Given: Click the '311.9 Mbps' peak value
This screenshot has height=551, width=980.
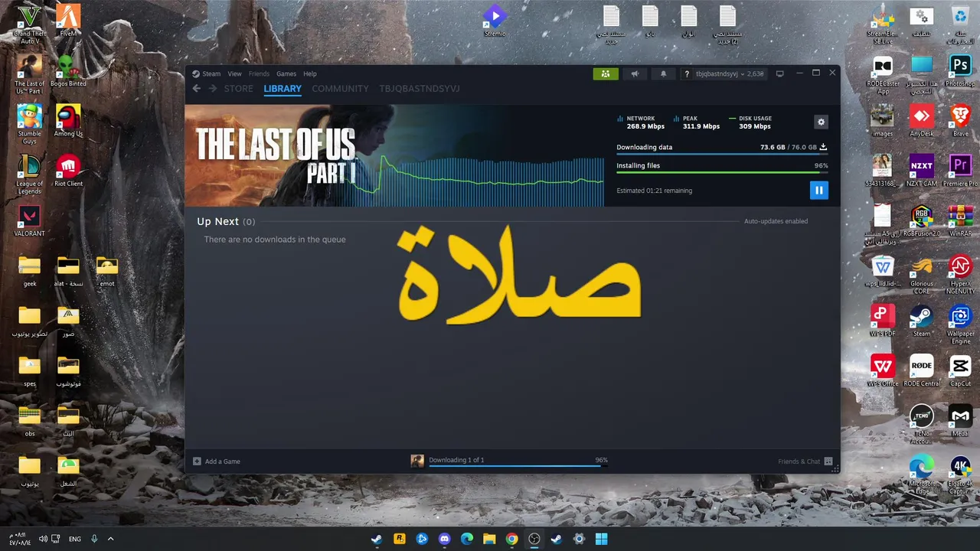Looking at the screenshot, I should 701,126.
